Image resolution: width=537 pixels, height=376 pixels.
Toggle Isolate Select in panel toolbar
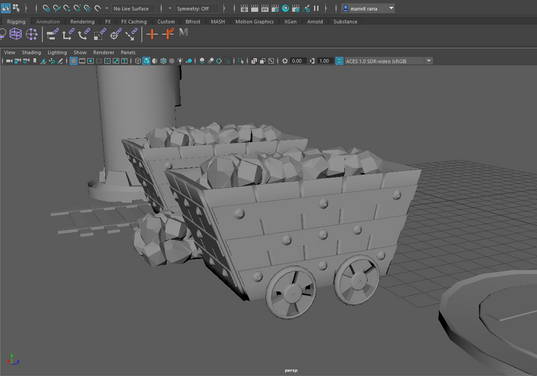[241, 61]
